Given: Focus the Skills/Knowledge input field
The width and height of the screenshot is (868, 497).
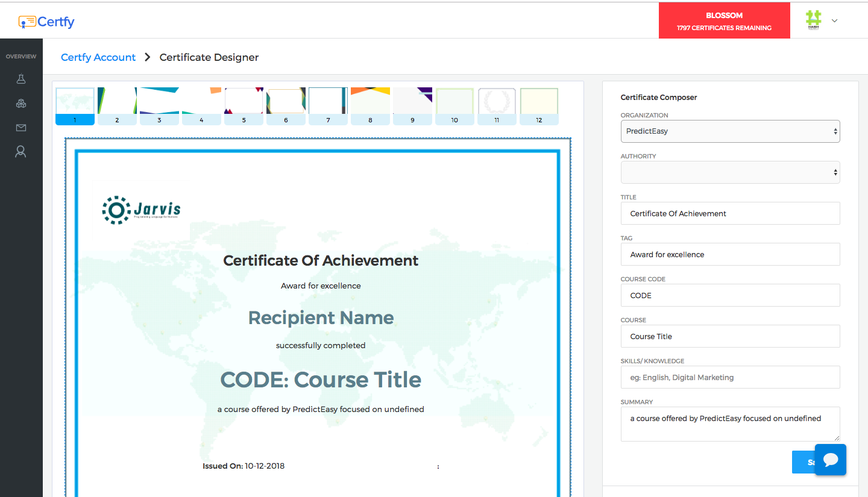Looking at the screenshot, I should click(730, 377).
